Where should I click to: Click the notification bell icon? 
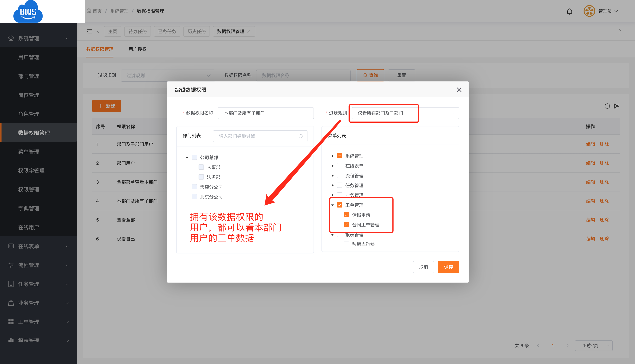click(x=569, y=11)
